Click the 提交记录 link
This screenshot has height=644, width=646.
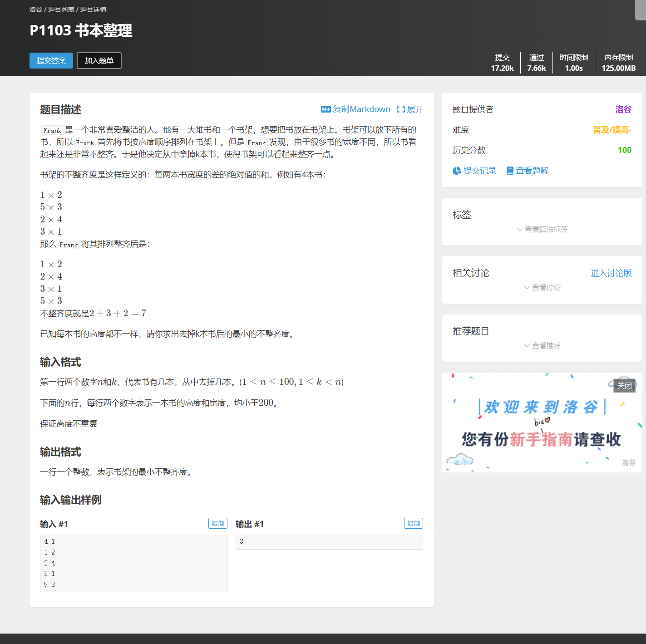[479, 171]
